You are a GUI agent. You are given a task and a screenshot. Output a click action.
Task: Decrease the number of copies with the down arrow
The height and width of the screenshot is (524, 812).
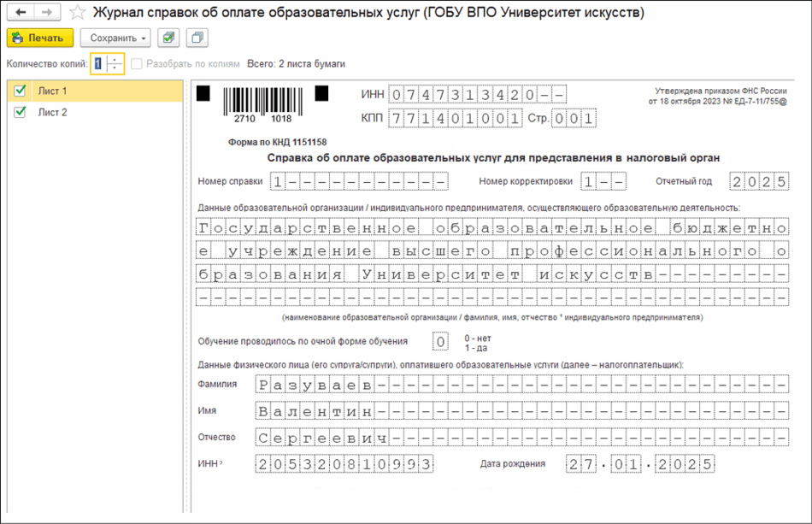116,68
